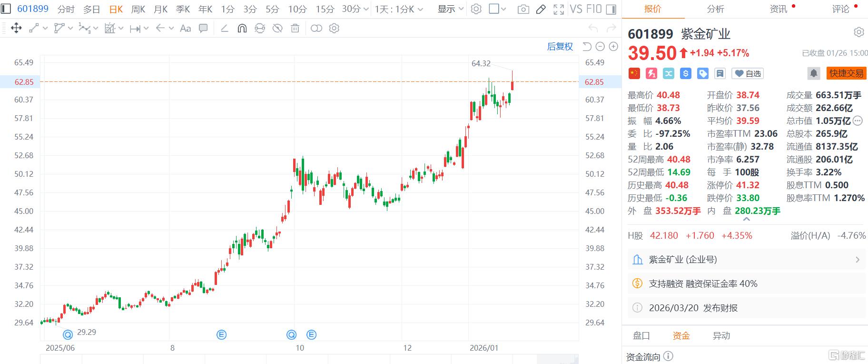868x364 pixels.
Task: Click the screenshot camera icon
Action: pos(523,9)
